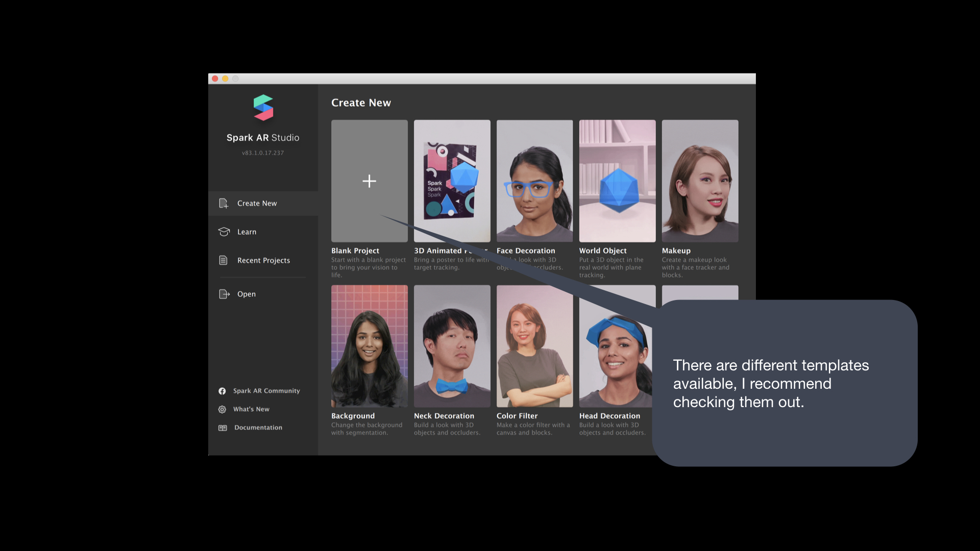This screenshot has height=551, width=980.
Task: Click the Makeup title text
Action: (x=676, y=251)
